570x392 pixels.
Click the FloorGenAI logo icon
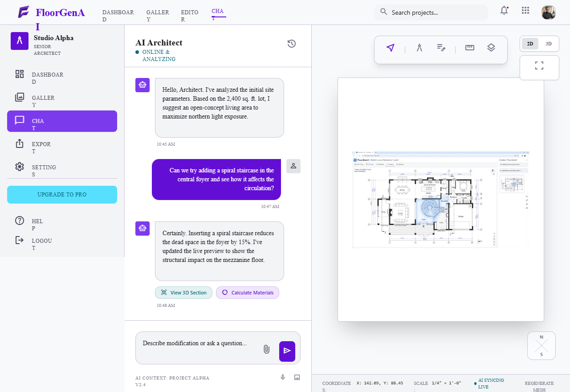tap(24, 12)
